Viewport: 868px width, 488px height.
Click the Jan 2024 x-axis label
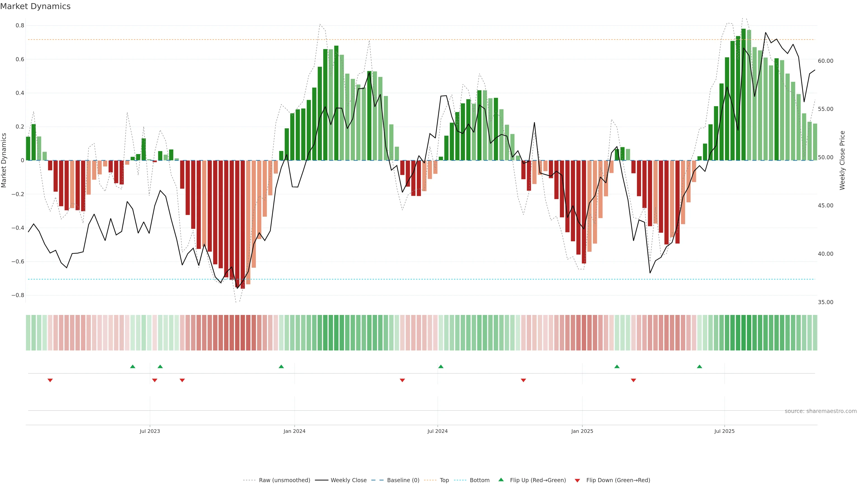(x=294, y=431)
